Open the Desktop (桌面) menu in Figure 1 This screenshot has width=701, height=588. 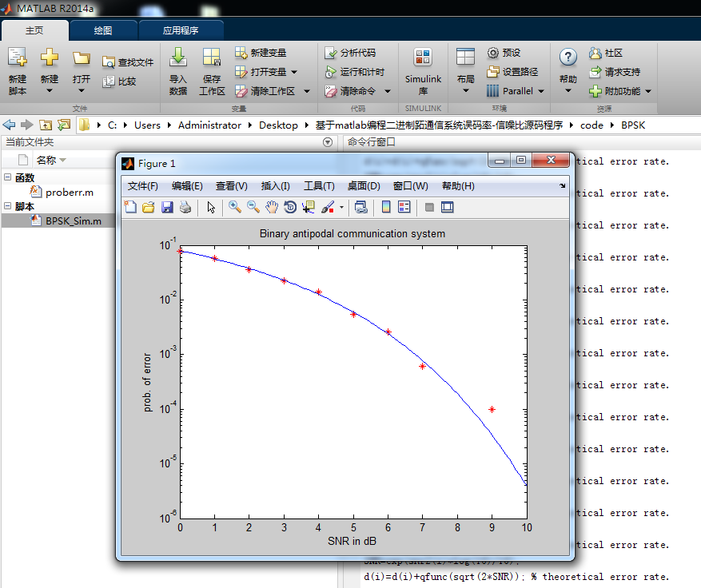point(364,186)
